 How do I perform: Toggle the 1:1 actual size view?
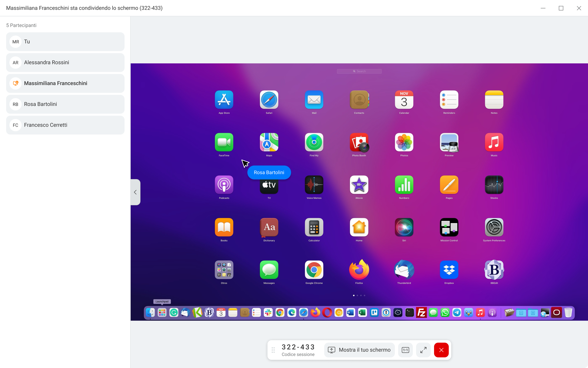405,350
